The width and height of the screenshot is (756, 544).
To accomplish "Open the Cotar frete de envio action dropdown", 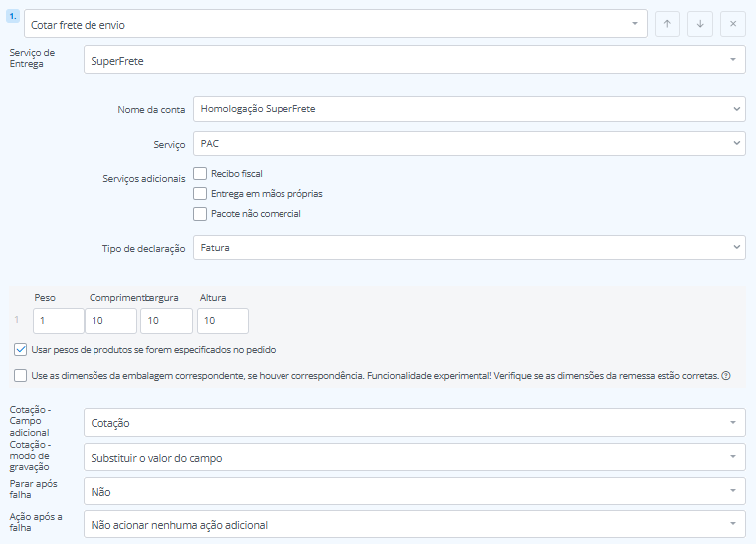I will click(334, 24).
